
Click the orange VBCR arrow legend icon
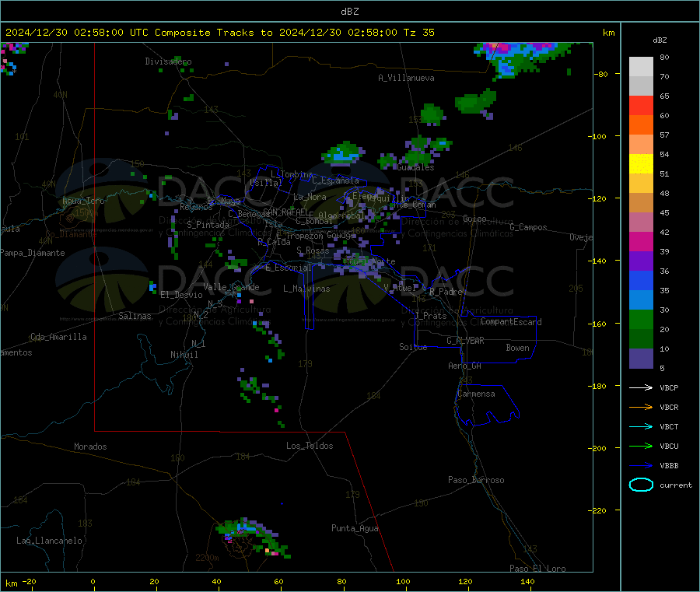[641, 407]
